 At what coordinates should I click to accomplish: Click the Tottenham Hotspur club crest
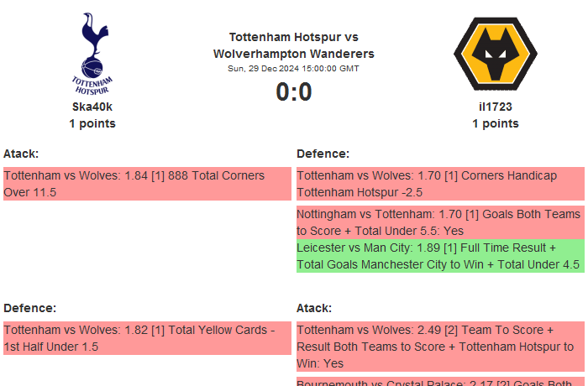92,52
